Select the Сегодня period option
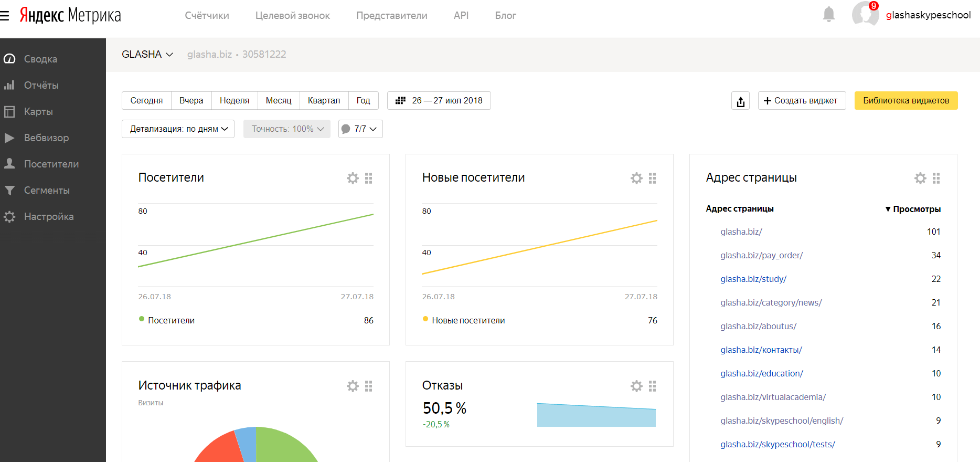Screen dimensions: 980x462 pos(146,101)
